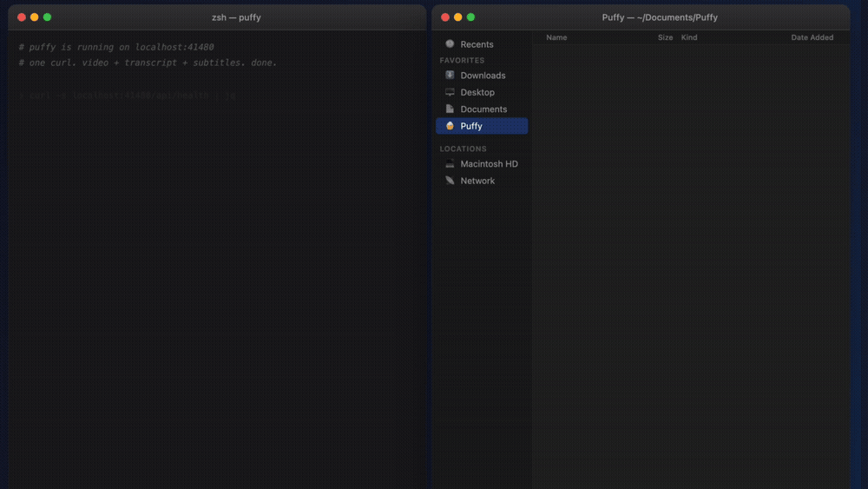Screen dimensions: 868x489
Task: Click the LOCATIONS section header
Action: 463,149
